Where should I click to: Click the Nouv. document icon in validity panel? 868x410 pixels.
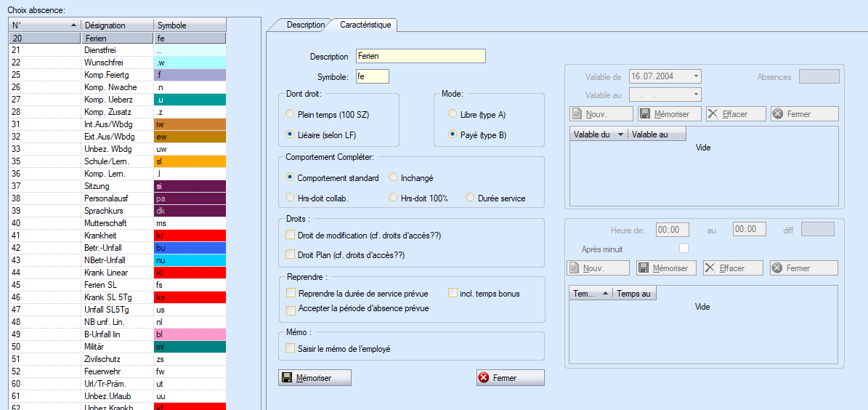click(x=577, y=114)
